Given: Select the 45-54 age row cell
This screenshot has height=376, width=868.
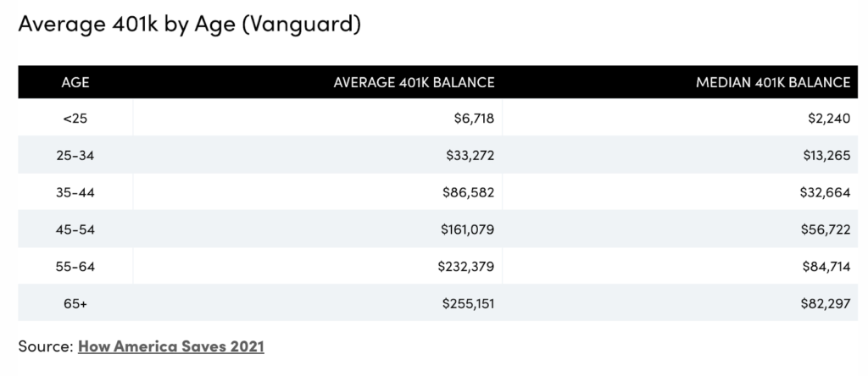Looking at the screenshot, I should click(75, 229).
